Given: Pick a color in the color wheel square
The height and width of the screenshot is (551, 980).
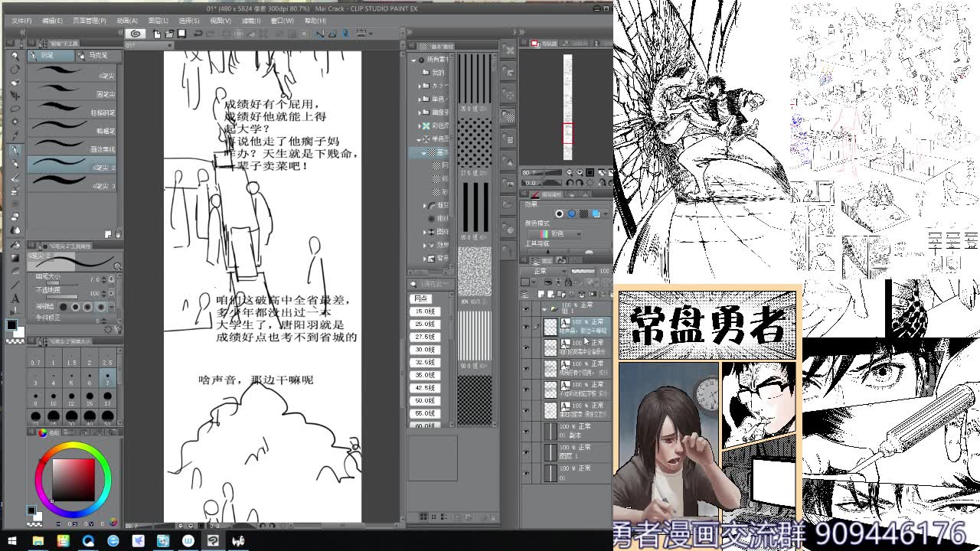Looking at the screenshot, I should pos(73,481).
